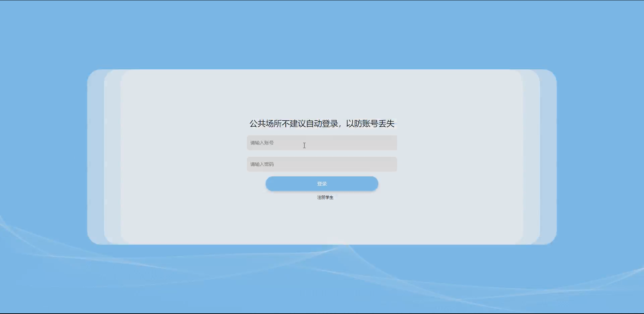Click the outermost translucent card layer's right edge

click(548, 157)
